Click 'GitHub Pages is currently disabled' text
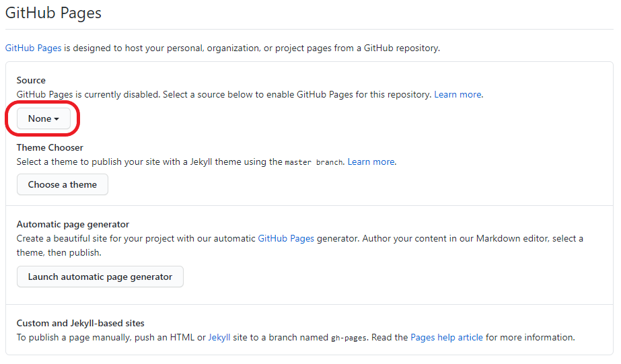The image size is (621, 364). (x=87, y=94)
